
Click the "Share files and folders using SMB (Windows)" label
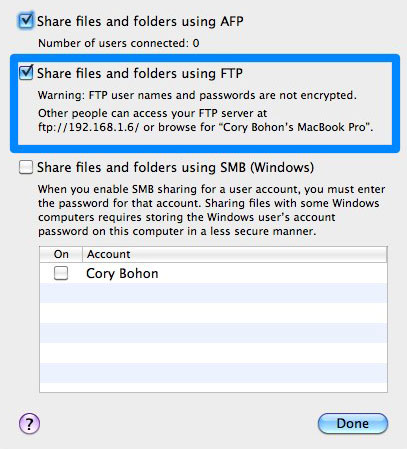(x=175, y=167)
